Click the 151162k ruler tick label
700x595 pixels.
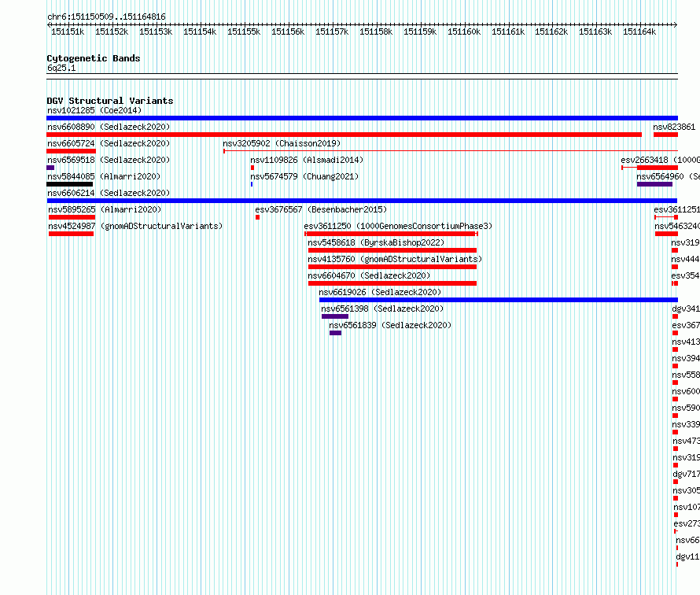(x=551, y=32)
